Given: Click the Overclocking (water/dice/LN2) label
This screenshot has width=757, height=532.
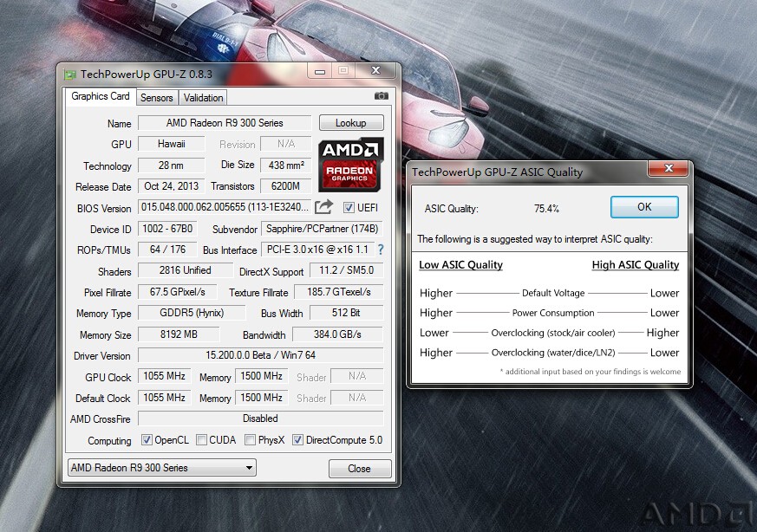Looking at the screenshot, I should 553,353.
